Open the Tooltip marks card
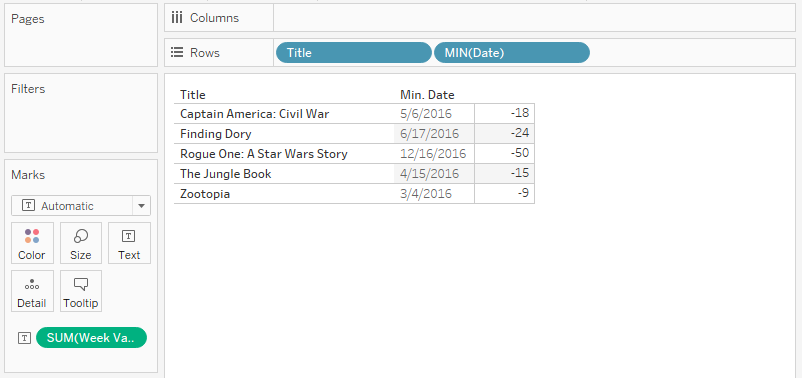This screenshot has width=802, height=378. [x=81, y=291]
